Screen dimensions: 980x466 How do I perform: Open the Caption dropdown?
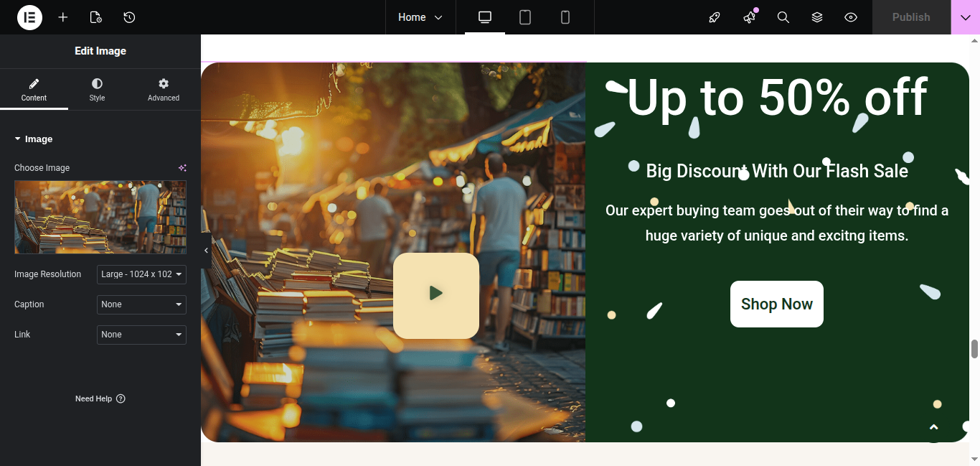pyautogui.click(x=141, y=304)
